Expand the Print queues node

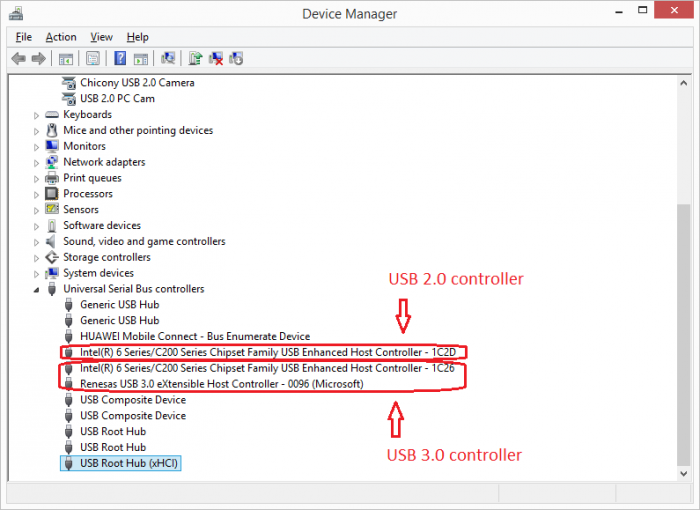tap(36, 179)
